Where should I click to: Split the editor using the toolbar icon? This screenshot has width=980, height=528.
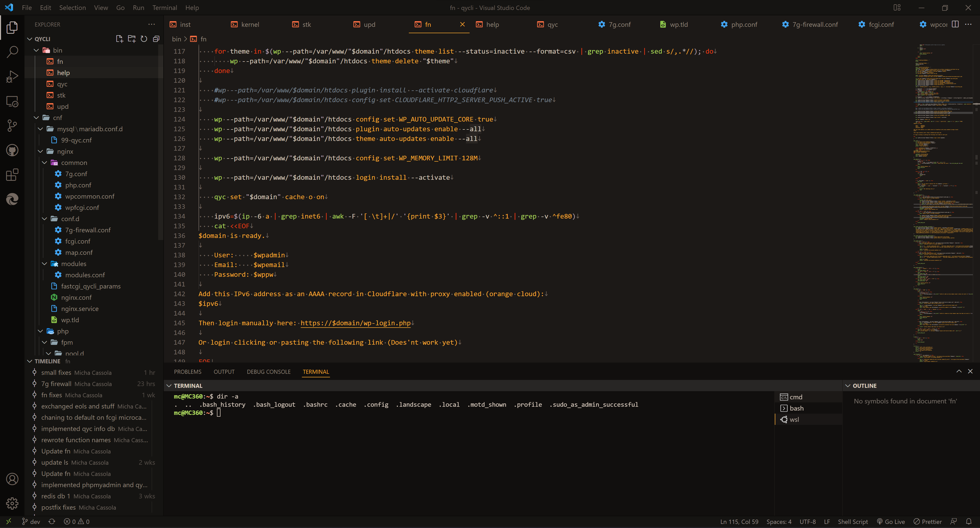(955, 24)
